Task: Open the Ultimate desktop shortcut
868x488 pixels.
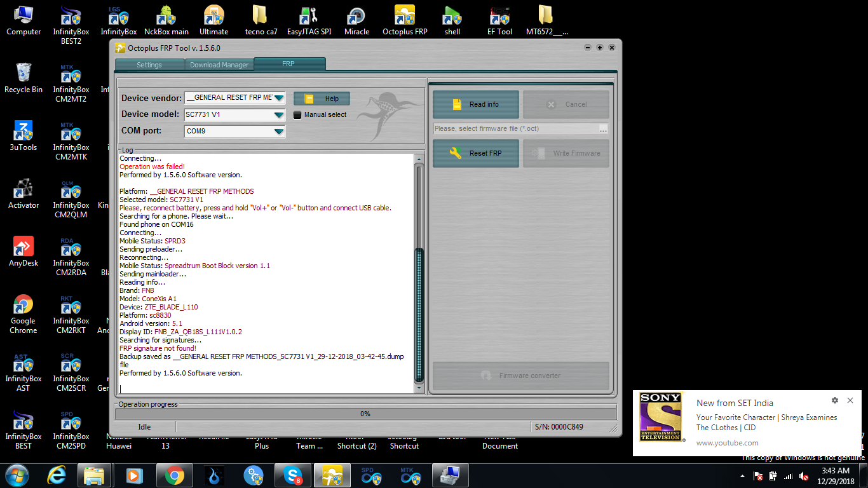Action: click(214, 20)
